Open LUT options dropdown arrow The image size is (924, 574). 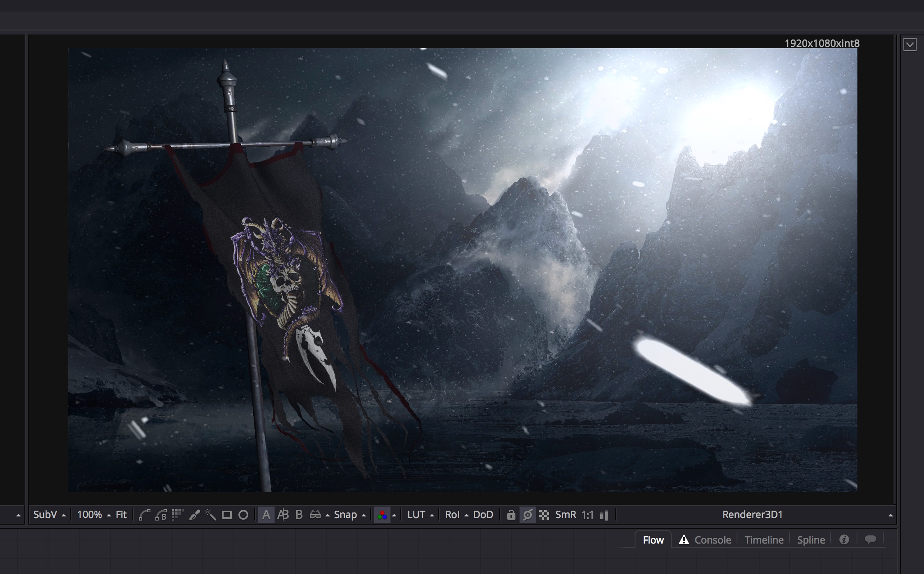pyautogui.click(x=432, y=515)
